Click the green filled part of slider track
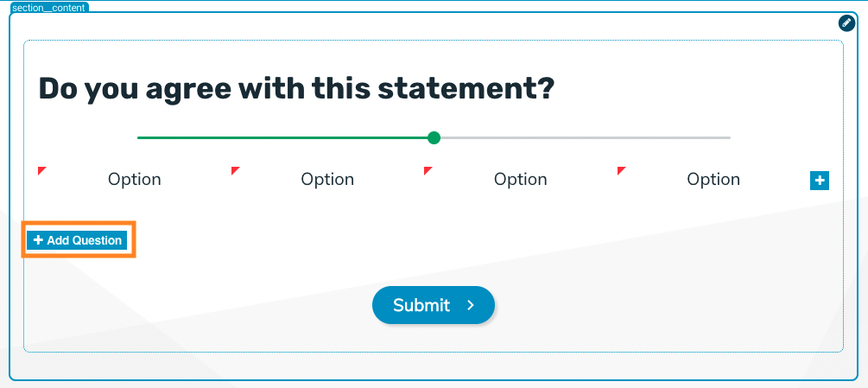 (x=282, y=137)
